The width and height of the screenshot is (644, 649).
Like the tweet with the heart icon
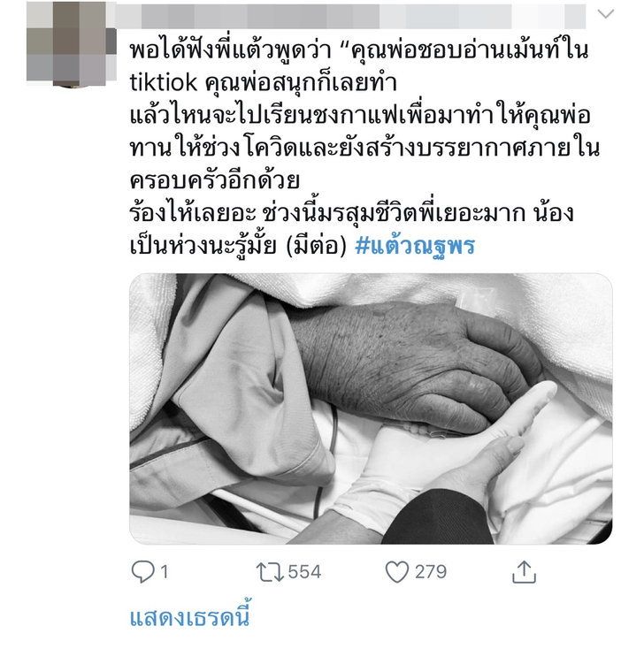pos(397,571)
